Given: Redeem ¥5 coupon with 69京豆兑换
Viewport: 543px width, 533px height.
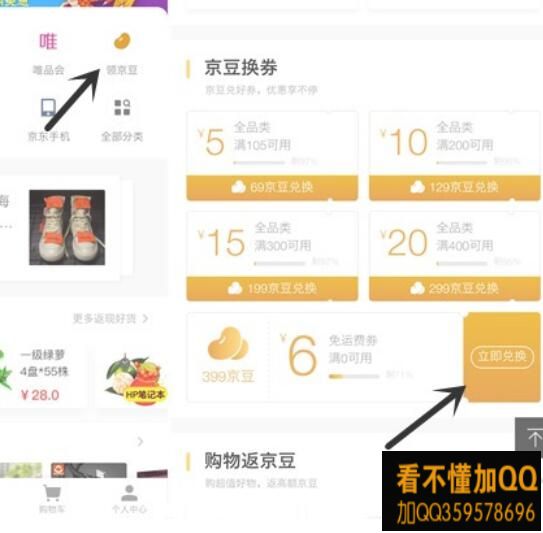Looking at the screenshot, I should click(272, 187).
